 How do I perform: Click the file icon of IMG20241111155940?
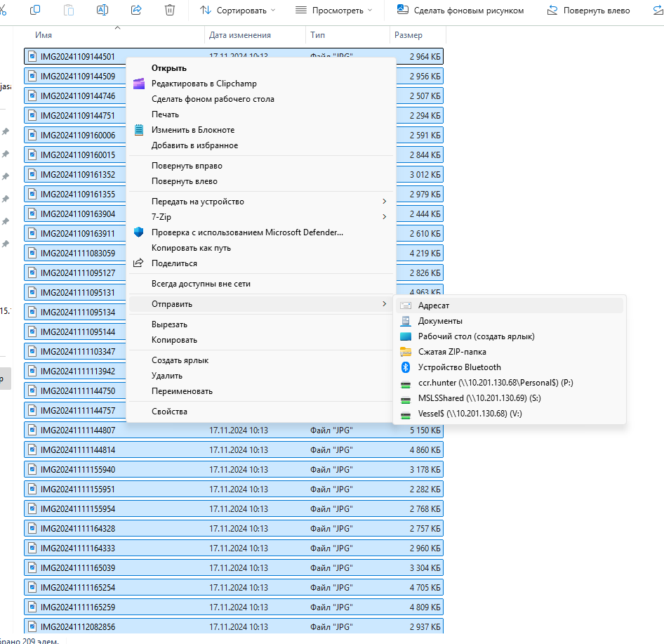[32, 469]
